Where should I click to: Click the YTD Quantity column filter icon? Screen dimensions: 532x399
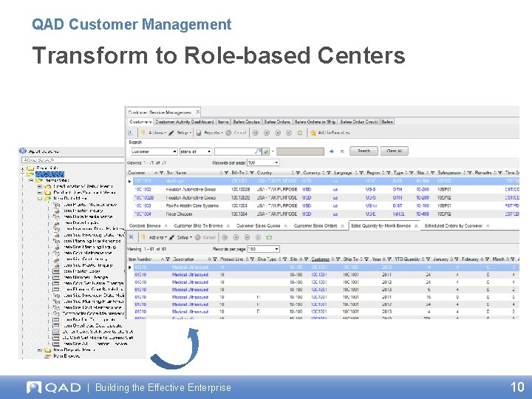point(428,259)
